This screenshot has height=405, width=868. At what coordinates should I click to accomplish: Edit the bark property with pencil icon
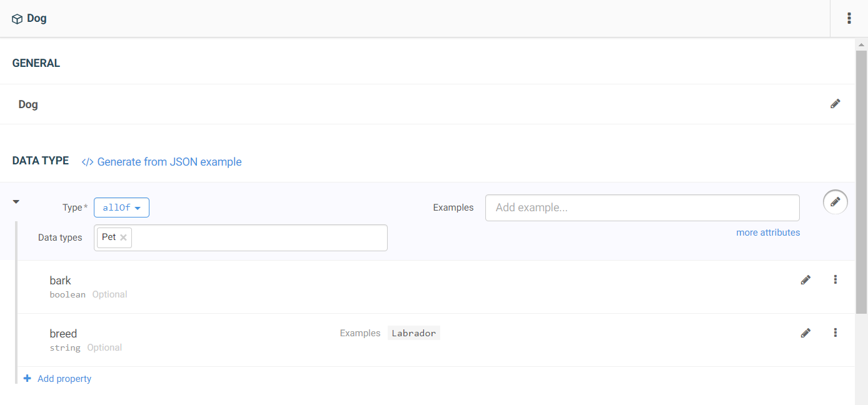(x=805, y=280)
